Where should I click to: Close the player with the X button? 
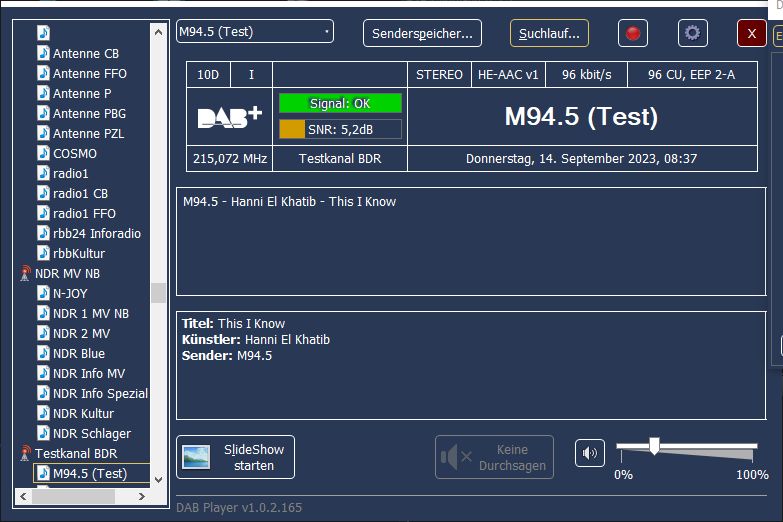point(751,33)
